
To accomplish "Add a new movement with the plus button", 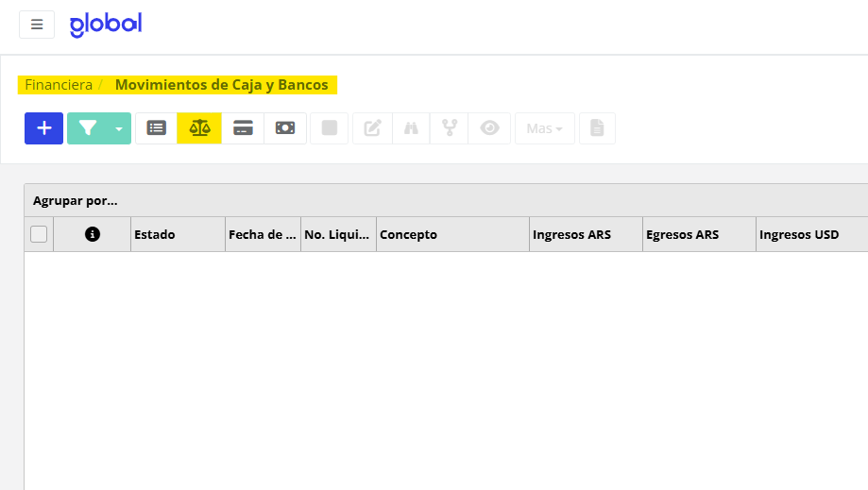I will (43, 128).
